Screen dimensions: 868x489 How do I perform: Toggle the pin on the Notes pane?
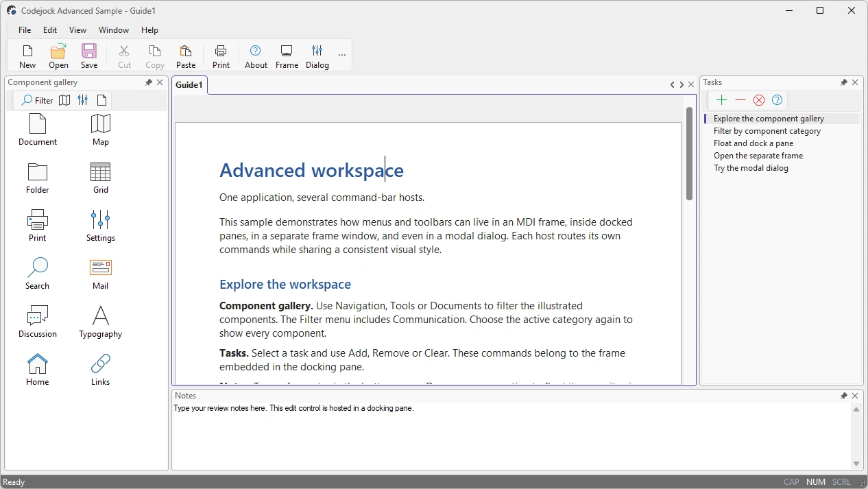[x=844, y=396]
